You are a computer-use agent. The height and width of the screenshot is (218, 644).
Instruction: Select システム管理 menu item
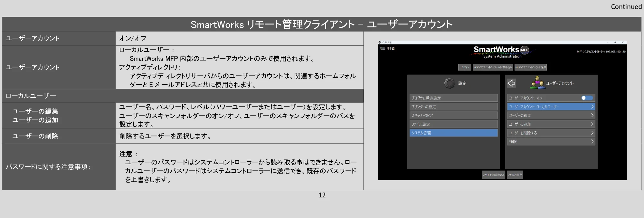453,133
